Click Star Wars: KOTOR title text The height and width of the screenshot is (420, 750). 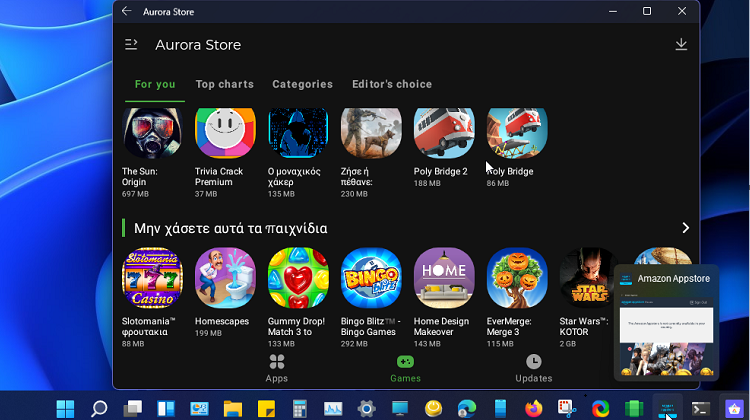[584, 327]
